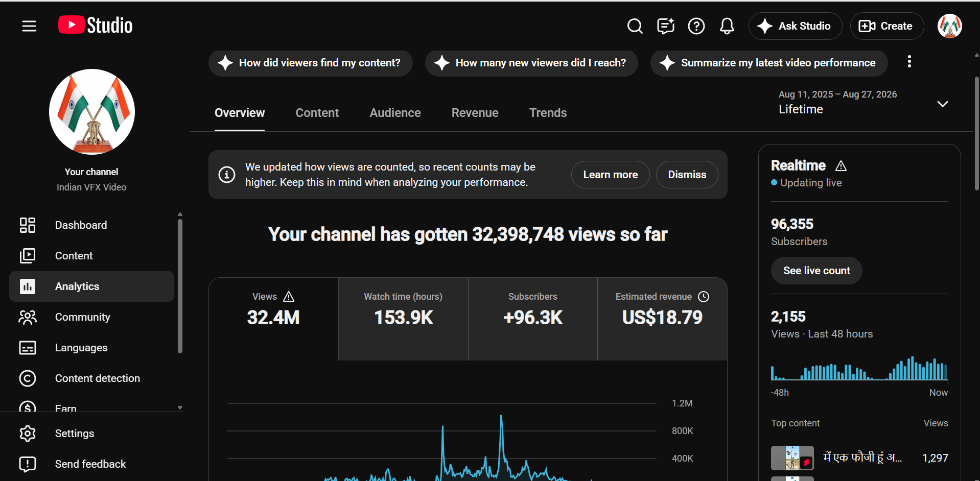
Task: Select the Watch time (hours) card
Action: (403, 319)
